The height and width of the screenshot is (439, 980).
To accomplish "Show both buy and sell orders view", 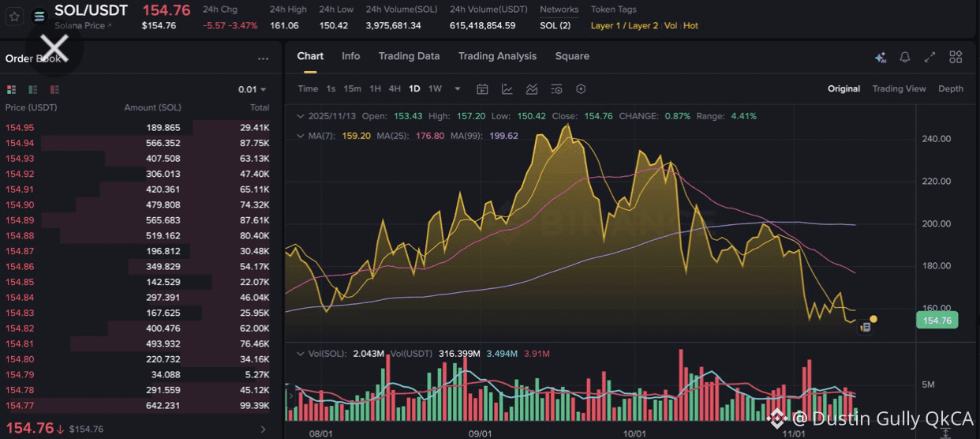I will [12, 90].
